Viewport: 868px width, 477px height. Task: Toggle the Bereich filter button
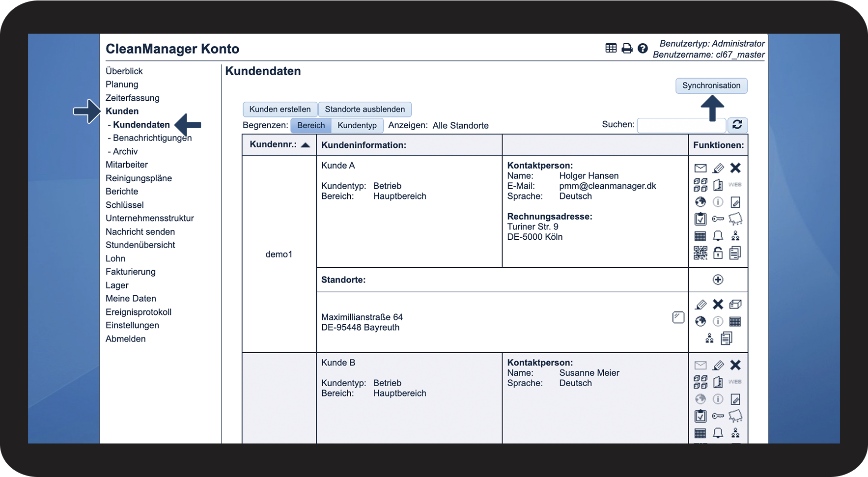(310, 125)
